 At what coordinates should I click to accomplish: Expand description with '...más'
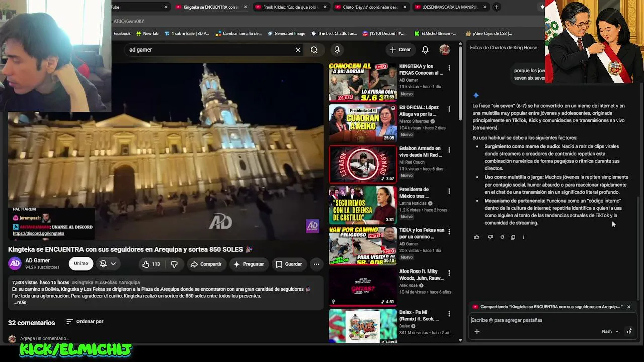tap(20, 303)
